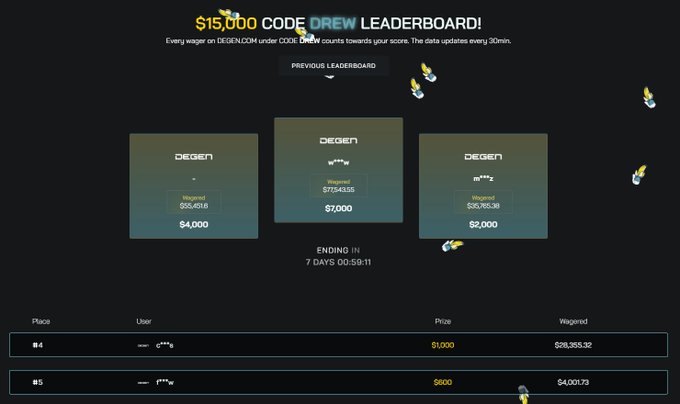
Task: Click the Place column header
Action: click(x=41, y=321)
